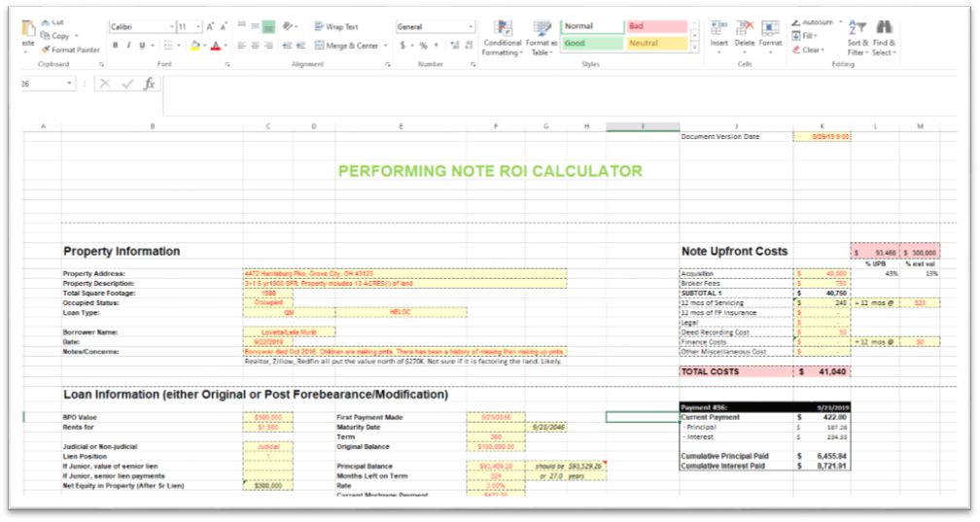Click the TOTAL COSTS cell
Viewport: 980px width, 522px height.
(x=736, y=372)
